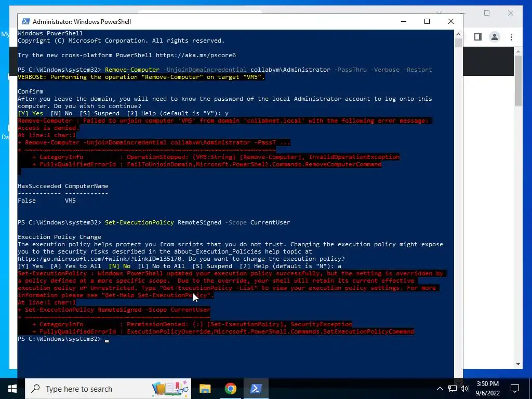
Task: Open the notification center icon
Action: point(515,389)
